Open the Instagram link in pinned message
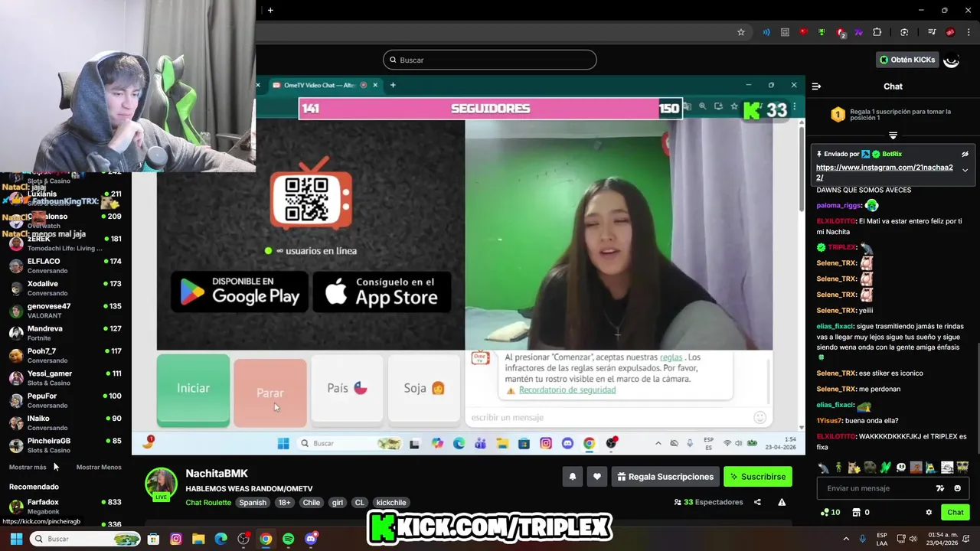 (x=884, y=172)
